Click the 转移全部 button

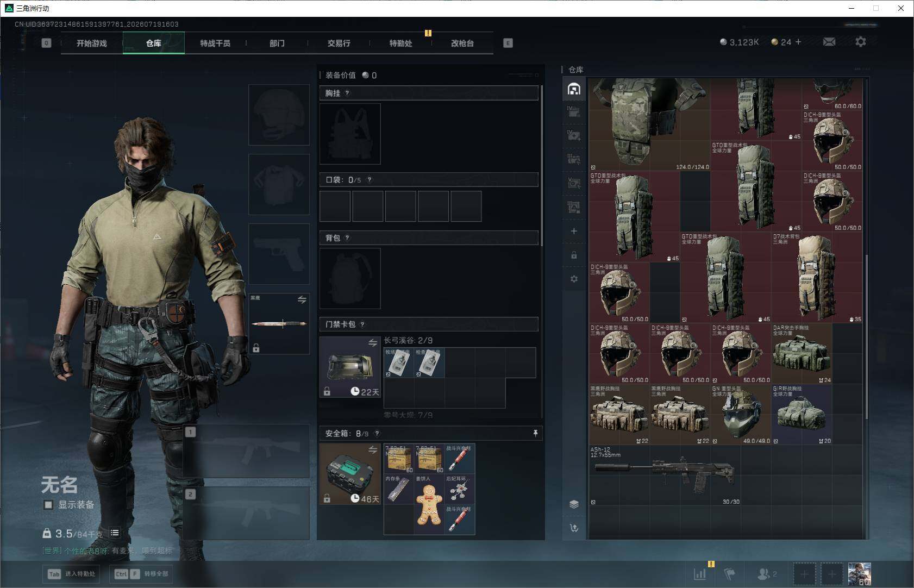[141, 574]
